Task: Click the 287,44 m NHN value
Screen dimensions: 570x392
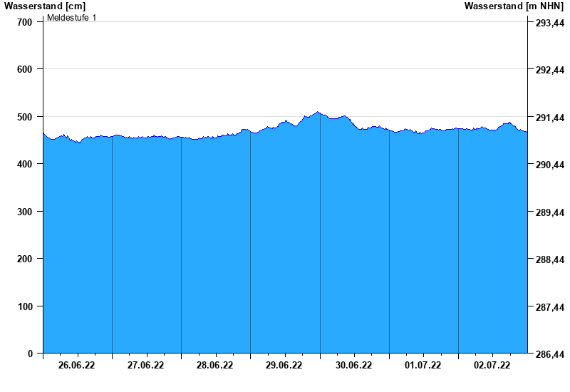Action: (550, 307)
